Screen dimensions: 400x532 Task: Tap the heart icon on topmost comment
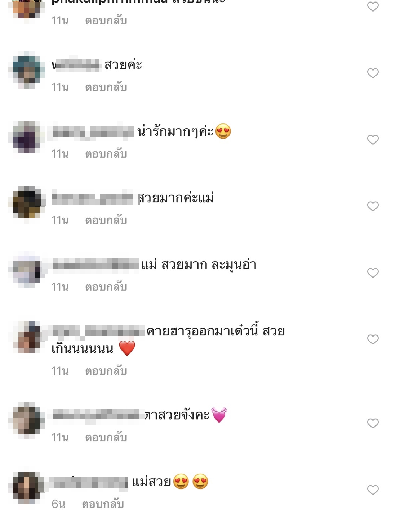373,6
